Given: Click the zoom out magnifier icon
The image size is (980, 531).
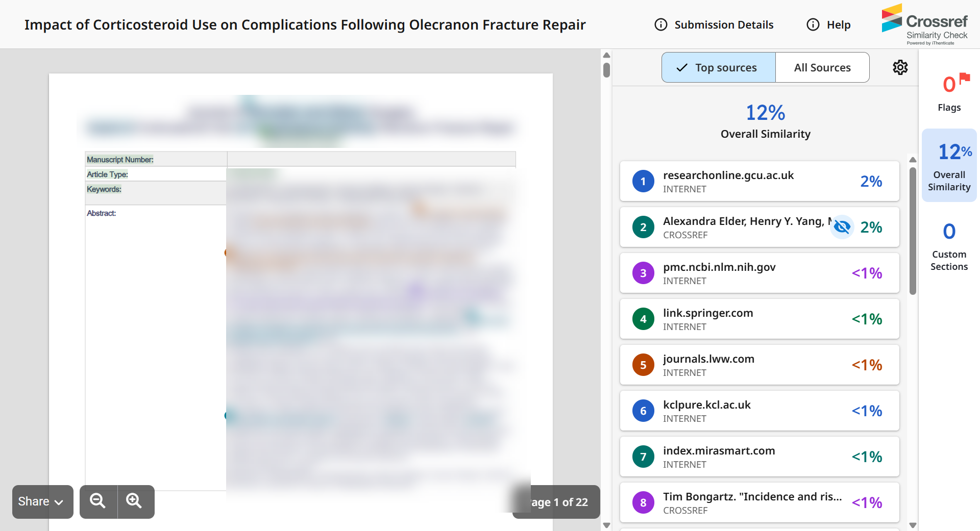Looking at the screenshot, I should pos(98,501).
